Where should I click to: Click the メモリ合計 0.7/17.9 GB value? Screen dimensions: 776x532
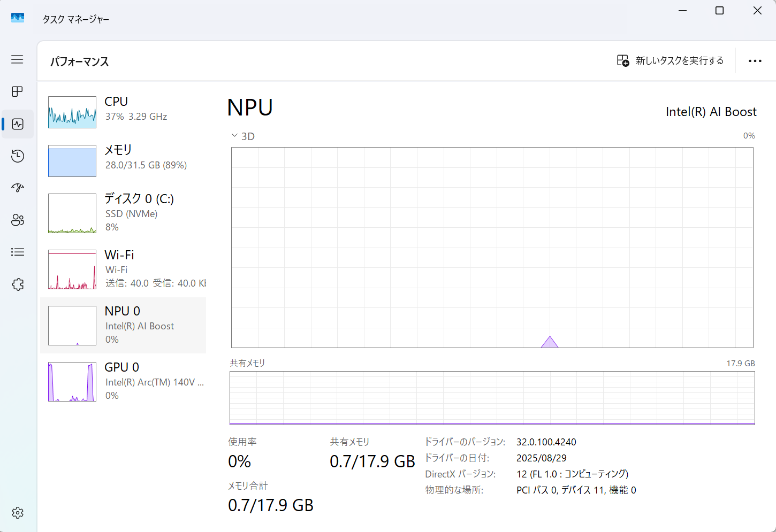tap(271, 505)
